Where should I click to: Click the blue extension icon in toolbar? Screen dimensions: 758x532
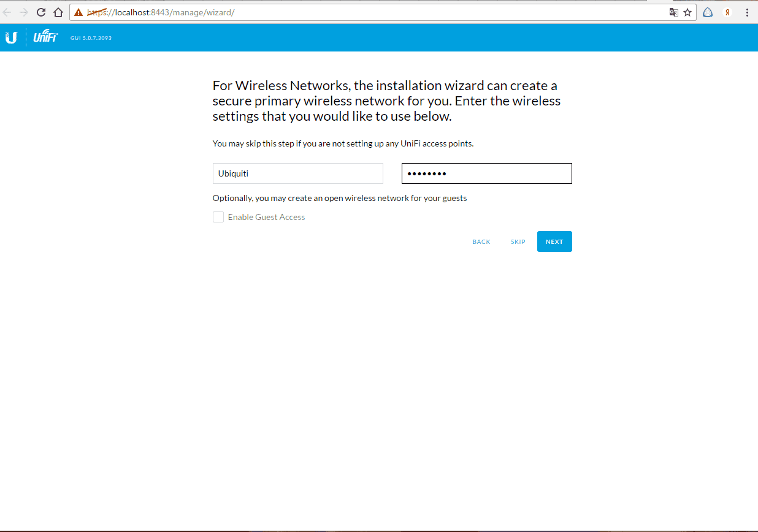(x=708, y=12)
